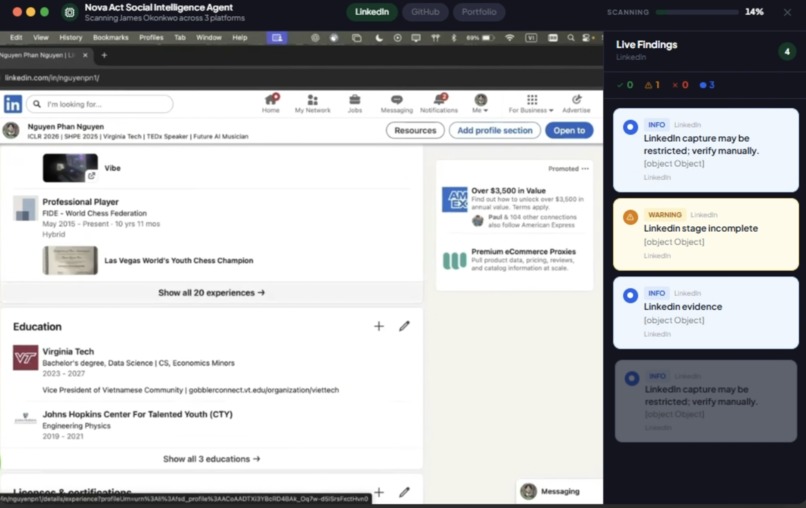This screenshot has width=806, height=508.
Task: Click the findings count badge 4
Action: click(786, 51)
